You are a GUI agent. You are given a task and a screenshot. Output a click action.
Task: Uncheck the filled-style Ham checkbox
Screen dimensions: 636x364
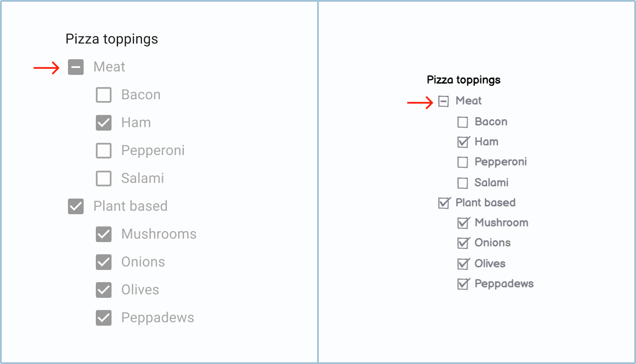(104, 123)
